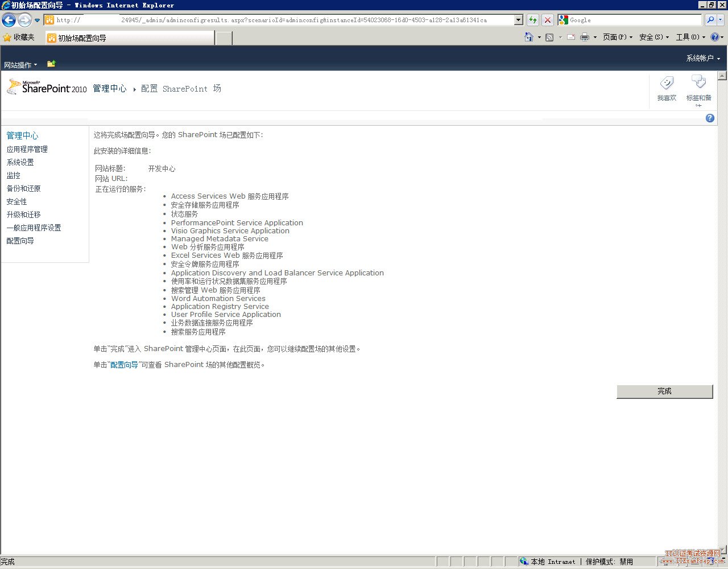The width and height of the screenshot is (728, 569).
Task: Open the Print dropdown arrow
Action: (x=595, y=38)
